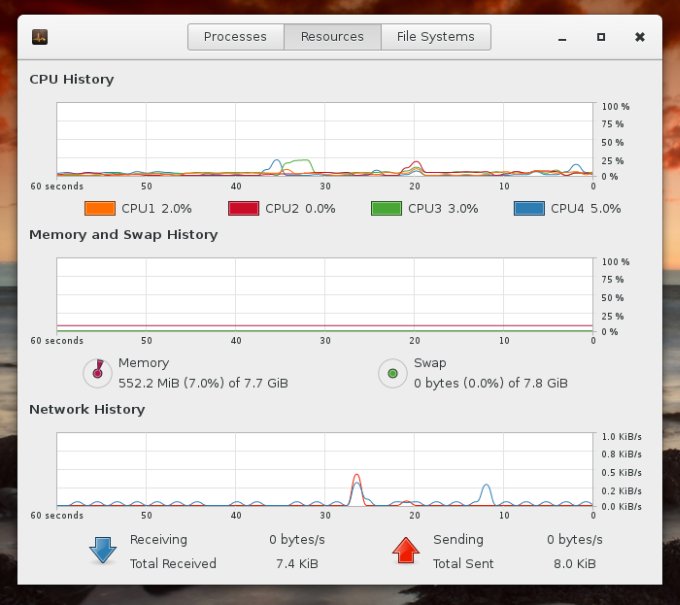
Task: Select the Resources tab
Action: [333, 37]
